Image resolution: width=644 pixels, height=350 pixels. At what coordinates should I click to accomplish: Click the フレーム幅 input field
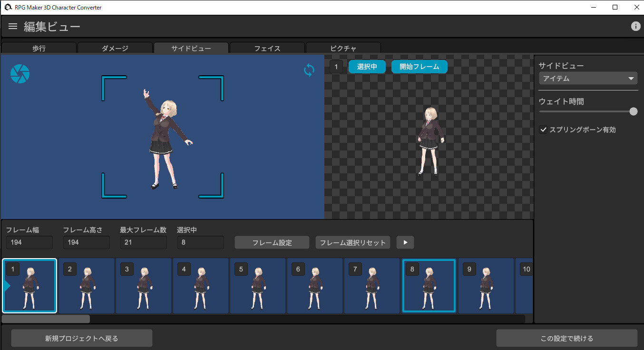[x=29, y=242]
